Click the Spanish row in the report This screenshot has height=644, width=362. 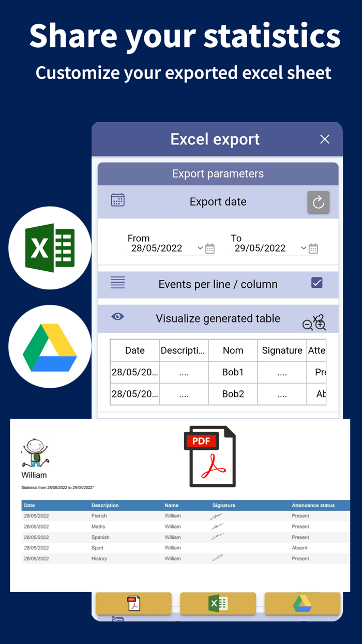click(x=186, y=537)
